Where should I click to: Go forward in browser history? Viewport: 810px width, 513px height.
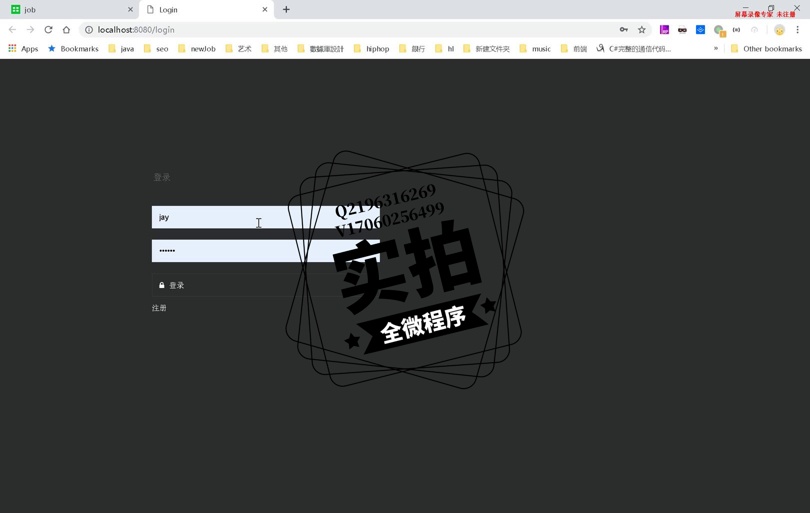pyautogui.click(x=30, y=30)
